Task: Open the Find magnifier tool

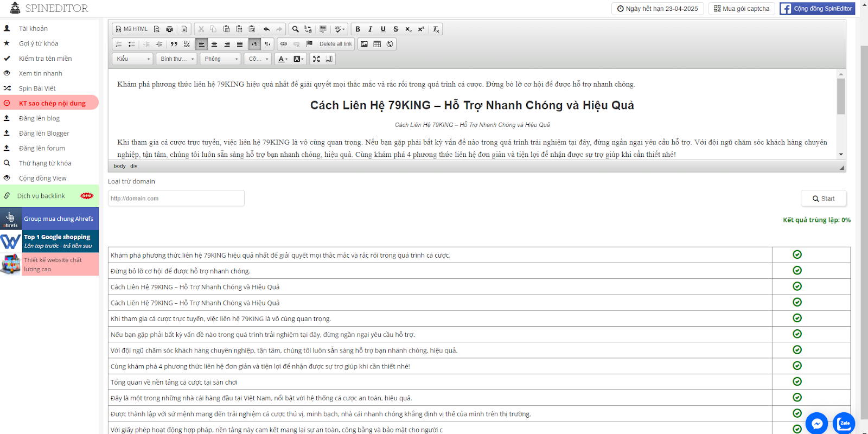Action: click(296, 29)
